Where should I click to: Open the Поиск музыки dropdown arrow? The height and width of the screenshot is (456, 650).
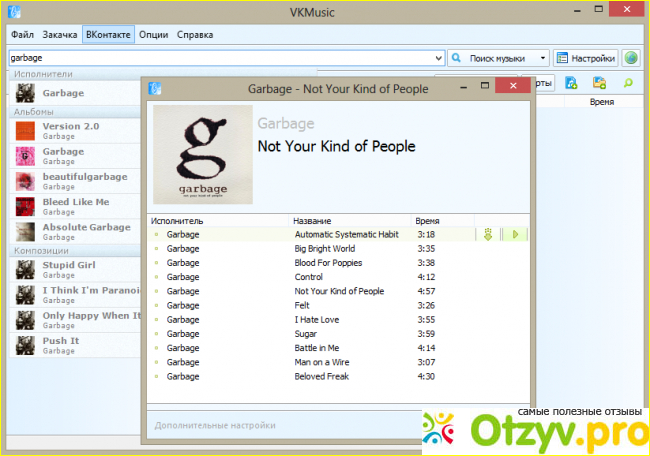[543, 58]
